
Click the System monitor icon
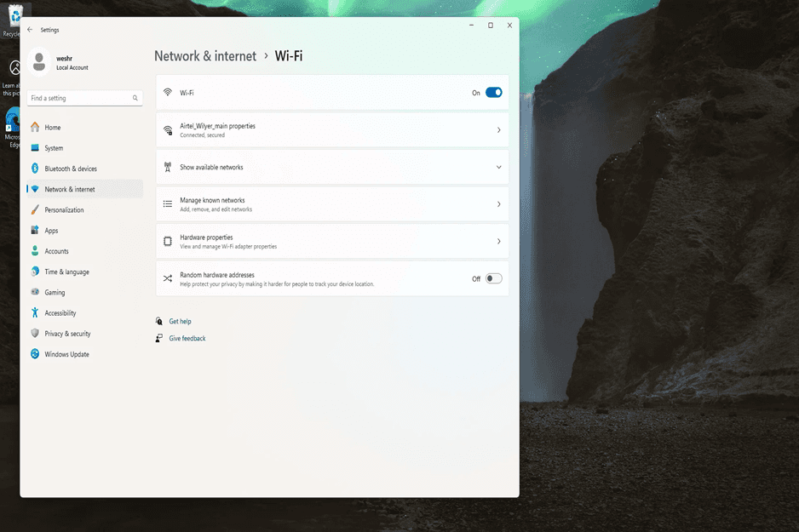[x=35, y=147]
